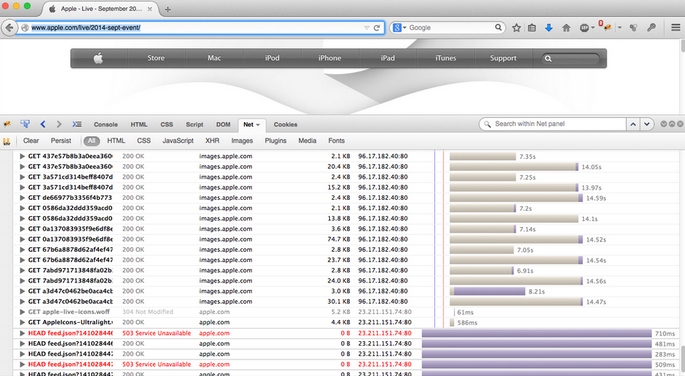Screen dimensions: 685x376
Task: Click the Google search magnifier icon
Action: tap(498, 27)
